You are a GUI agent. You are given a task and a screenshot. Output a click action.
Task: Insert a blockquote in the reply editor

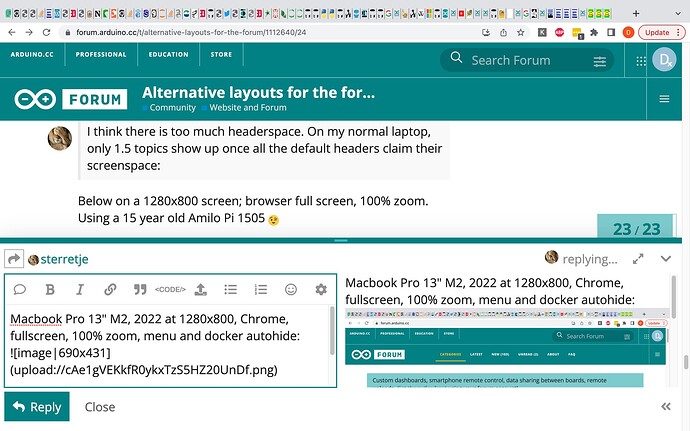coord(140,289)
